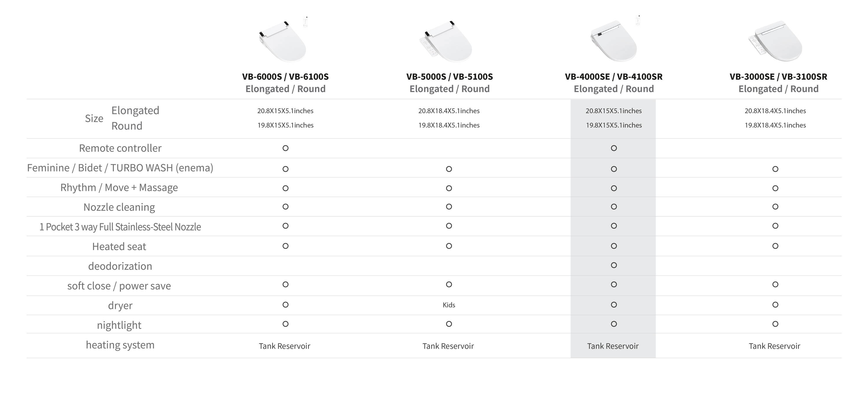Click the deodorization circle in VB-4000SE column
Viewport: 868px width, 393px height.
pyautogui.click(x=614, y=265)
